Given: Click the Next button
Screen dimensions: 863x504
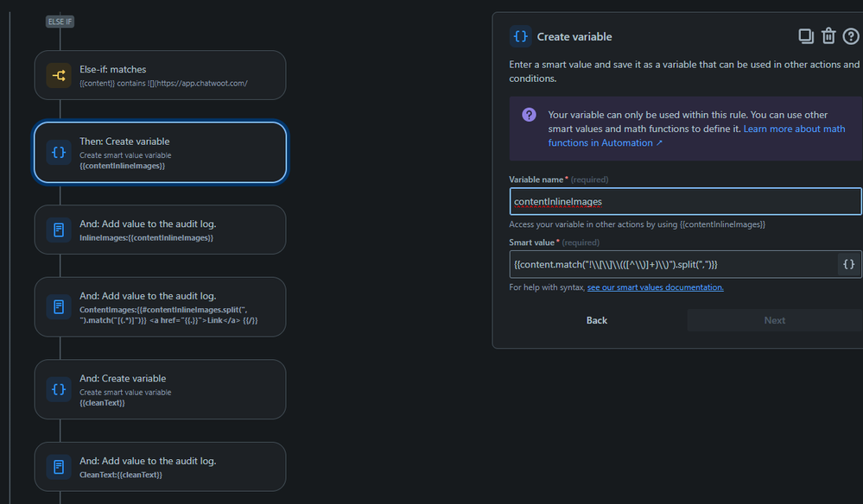Looking at the screenshot, I should pyautogui.click(x=774, y=320).
